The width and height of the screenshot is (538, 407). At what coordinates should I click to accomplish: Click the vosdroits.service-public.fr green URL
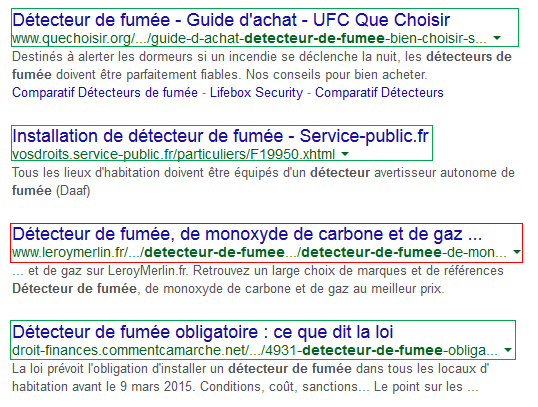tap(173, 154)
